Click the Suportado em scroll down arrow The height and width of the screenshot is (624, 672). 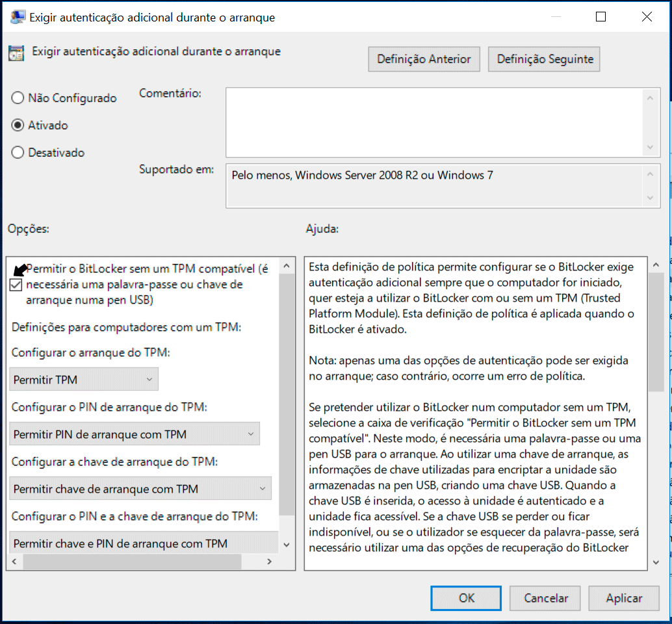[x=650, y=198]
